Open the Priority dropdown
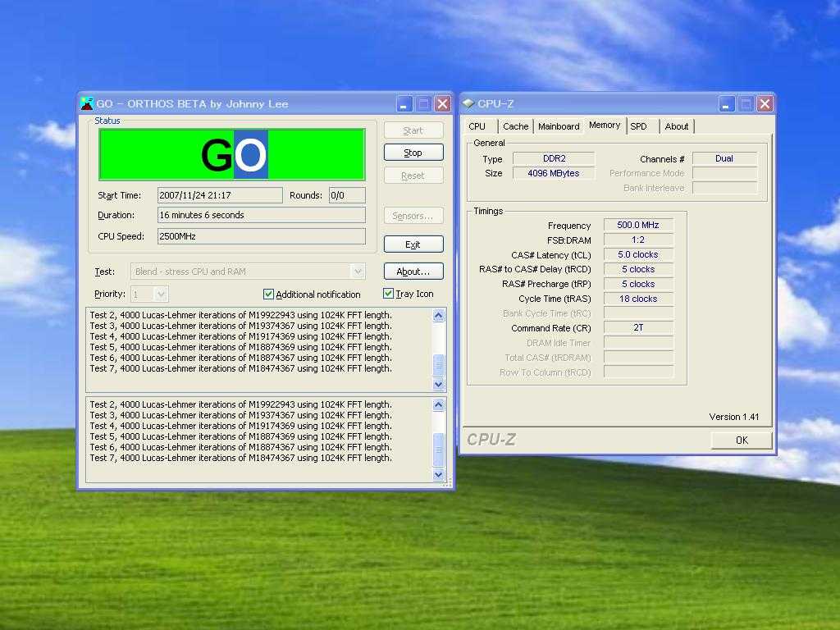Image resolution: width=840 pixels, height=630 pixels. point(161,294)
